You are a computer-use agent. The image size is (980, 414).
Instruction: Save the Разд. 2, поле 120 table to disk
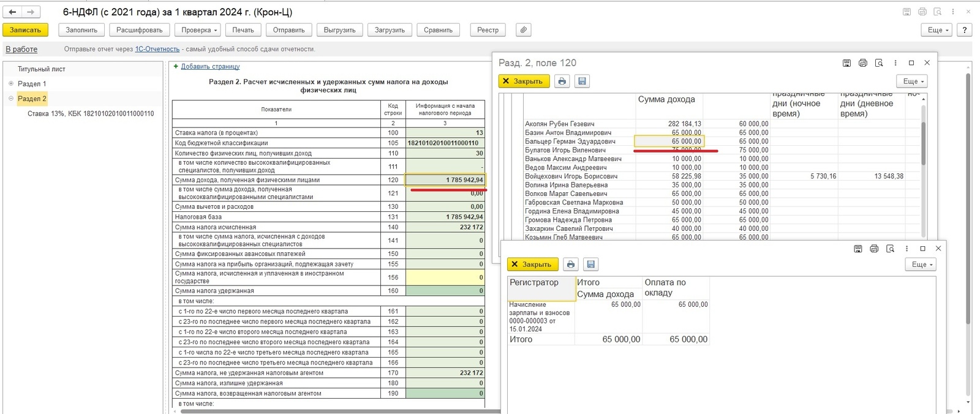tap(582, 81)
